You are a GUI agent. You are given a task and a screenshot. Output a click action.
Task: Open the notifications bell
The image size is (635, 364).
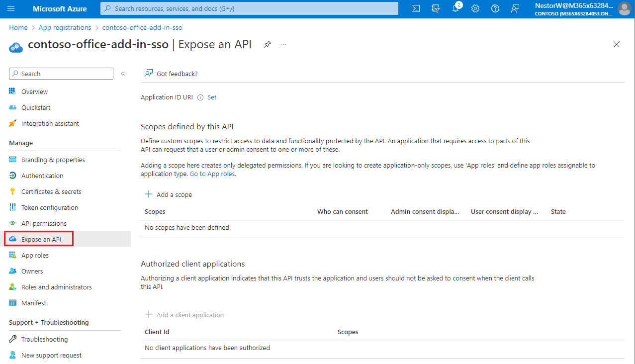tap(455, 8)
